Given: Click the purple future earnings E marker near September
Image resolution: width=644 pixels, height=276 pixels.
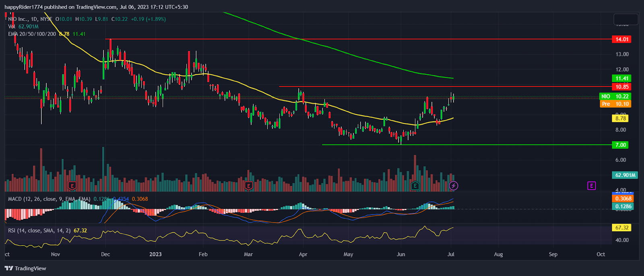Looking at the screenshot, I should pyautogui.click(x=591, y=186).
